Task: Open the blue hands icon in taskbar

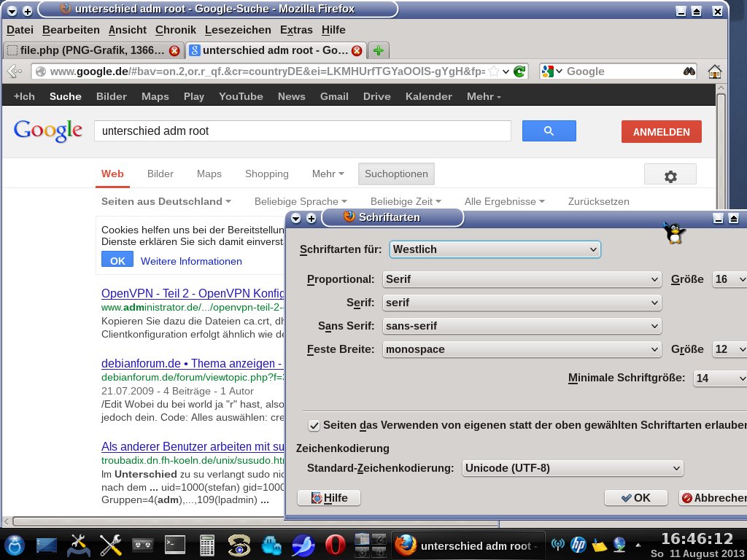Action: click(271, 545)
